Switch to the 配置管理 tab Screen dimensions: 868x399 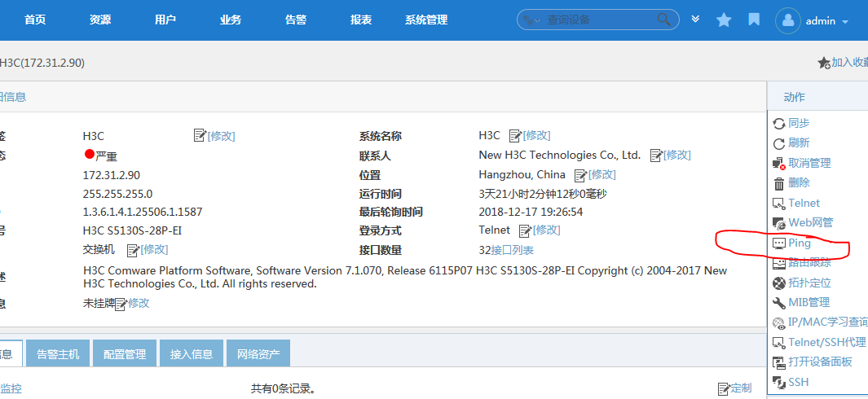[x=125, y=354]
